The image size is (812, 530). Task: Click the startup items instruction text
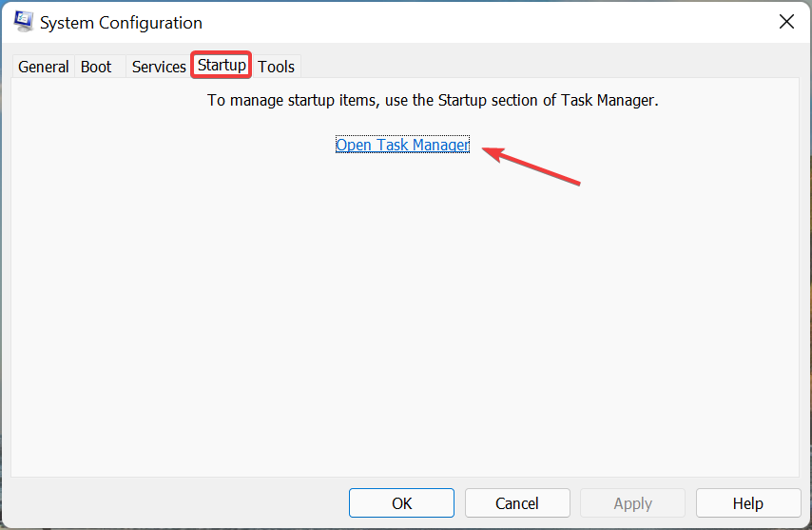pyautogui.click(x=433, y=100)
